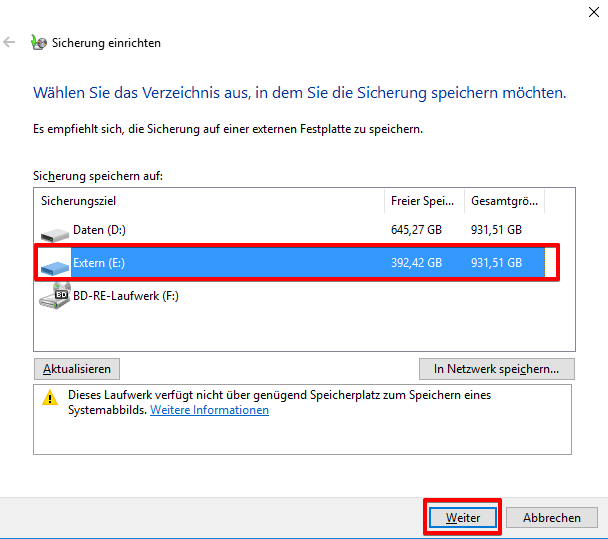Cancel the wizard with Abbrechen
Viewport: 608px width, 539px height.
[552, 518]
